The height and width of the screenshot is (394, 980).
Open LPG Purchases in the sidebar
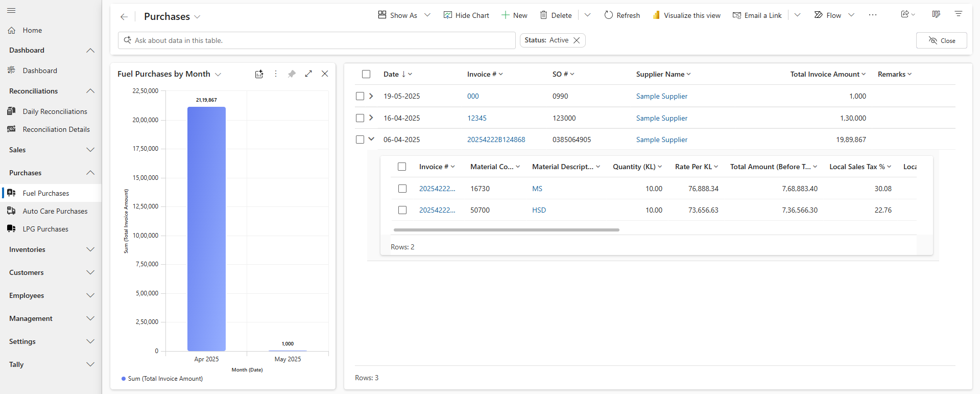pyautogui.click(x=45, y=229)
